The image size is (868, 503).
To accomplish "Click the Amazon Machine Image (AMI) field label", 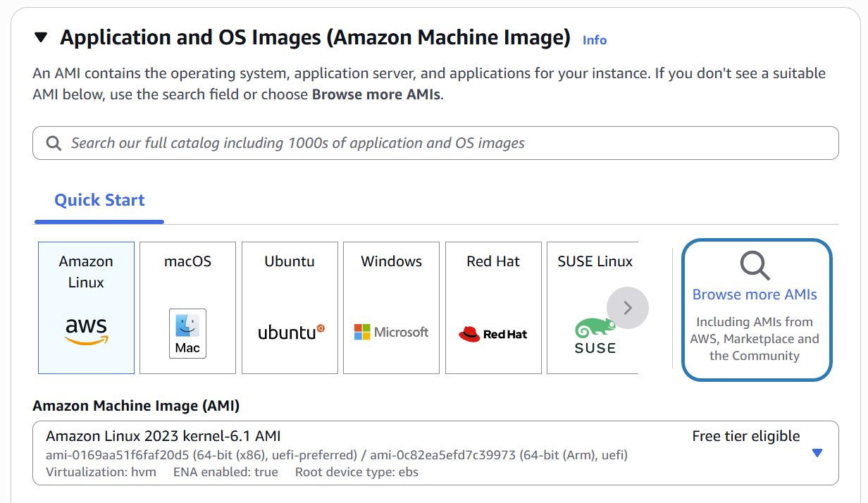I will (x=136, y=406).
